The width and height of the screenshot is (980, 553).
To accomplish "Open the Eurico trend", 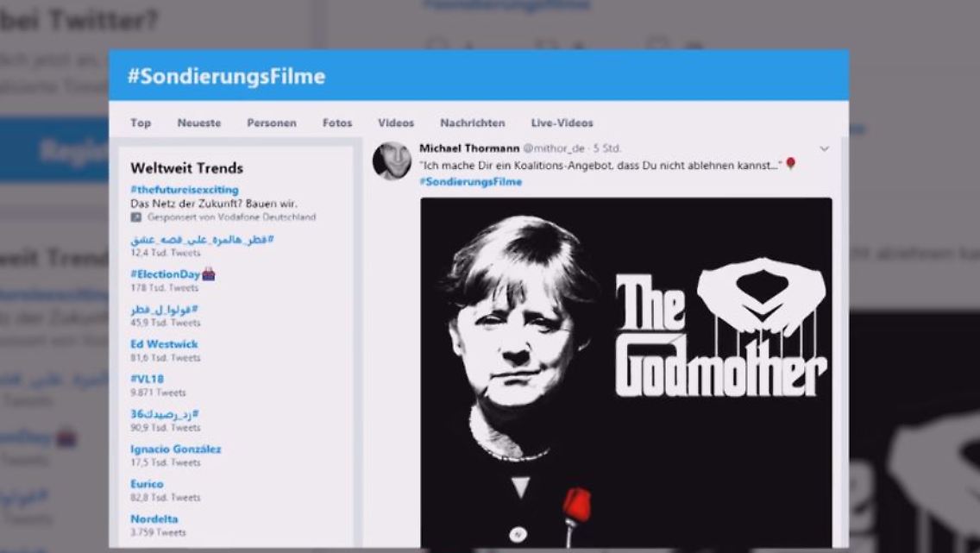I will [x=147, y=484].
